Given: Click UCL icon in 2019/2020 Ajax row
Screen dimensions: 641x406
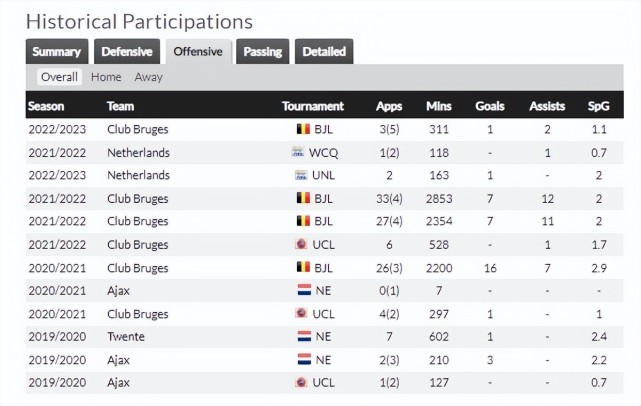Looking at the screenshot, I should click(300, 382).
